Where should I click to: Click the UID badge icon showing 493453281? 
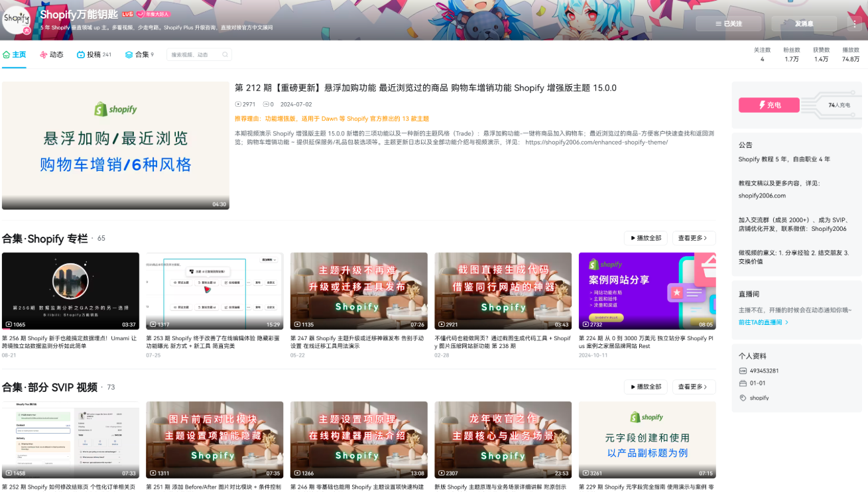tap(743, 371)
